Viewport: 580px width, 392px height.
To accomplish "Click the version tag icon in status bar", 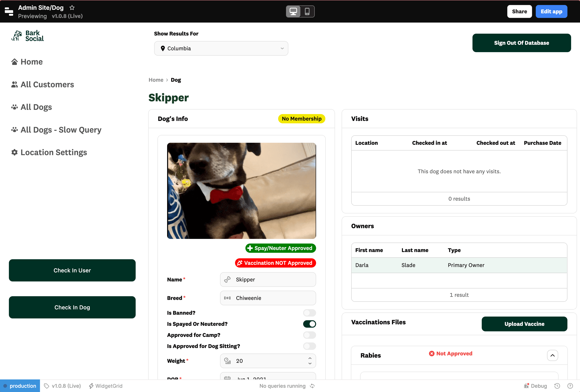I will [x=47, y=386].
